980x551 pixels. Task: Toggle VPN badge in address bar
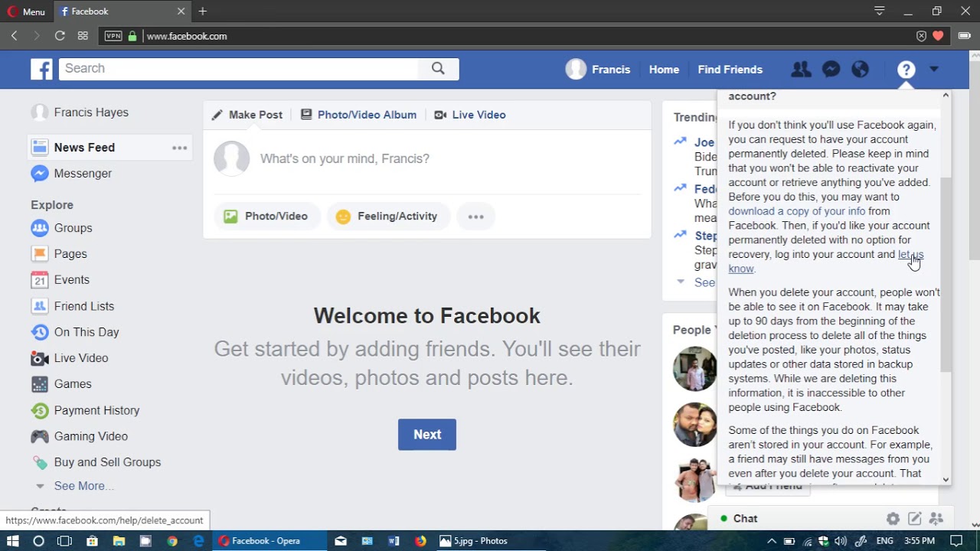[x=113, y=36]
